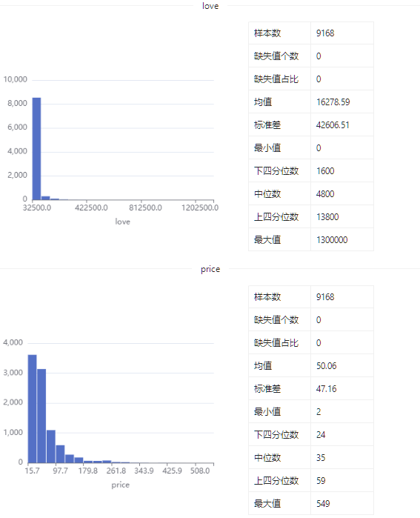Click the 'love' axis title below chart

pos(122,222)
